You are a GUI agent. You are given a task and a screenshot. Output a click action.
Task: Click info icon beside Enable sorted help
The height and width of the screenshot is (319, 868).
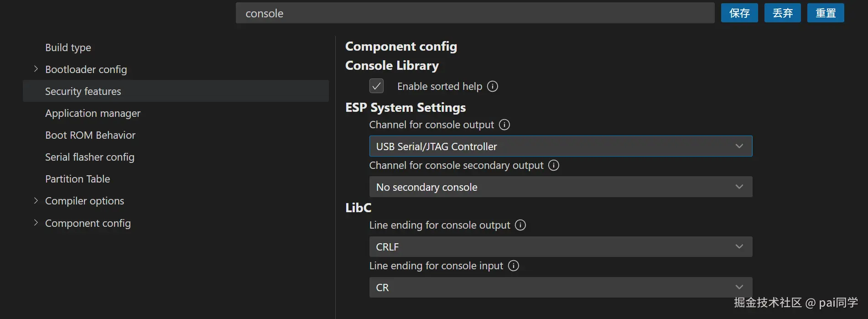(x=493, y=86)
